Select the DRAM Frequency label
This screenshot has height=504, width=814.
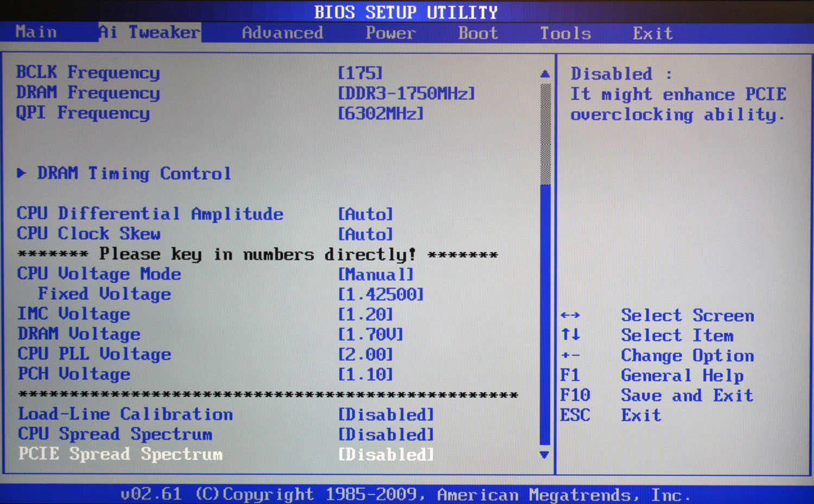[x=88, y=93]
